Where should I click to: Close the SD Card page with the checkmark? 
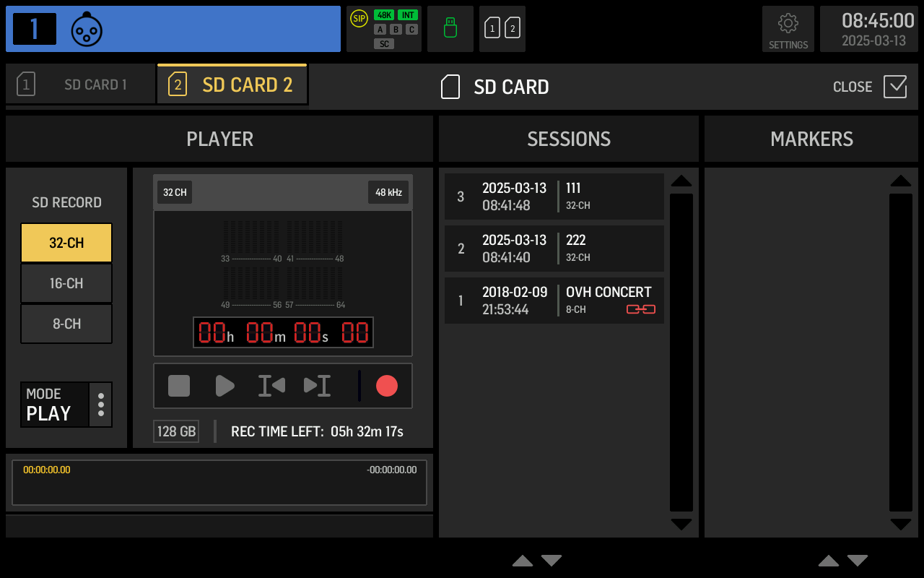[895, 87]
